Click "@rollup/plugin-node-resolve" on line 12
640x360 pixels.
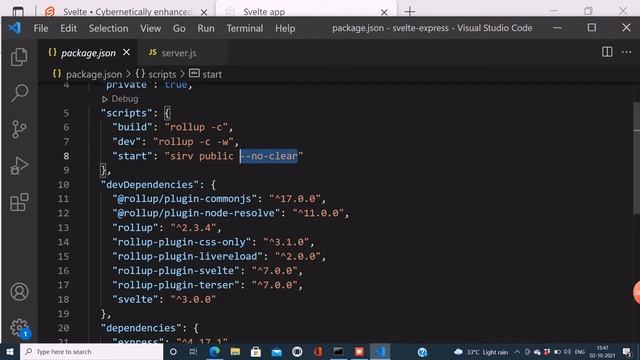click(x=196, y=213)
